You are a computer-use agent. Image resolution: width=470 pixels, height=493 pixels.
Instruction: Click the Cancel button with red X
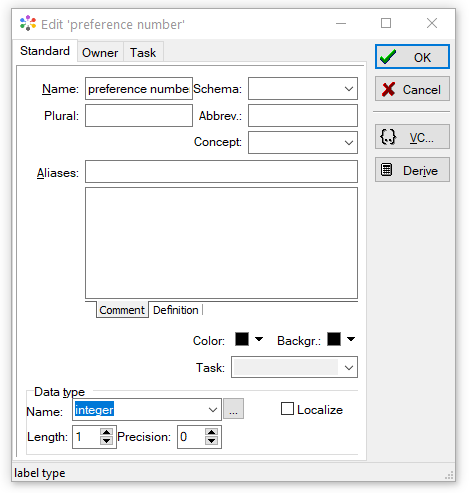pos(412,89)
